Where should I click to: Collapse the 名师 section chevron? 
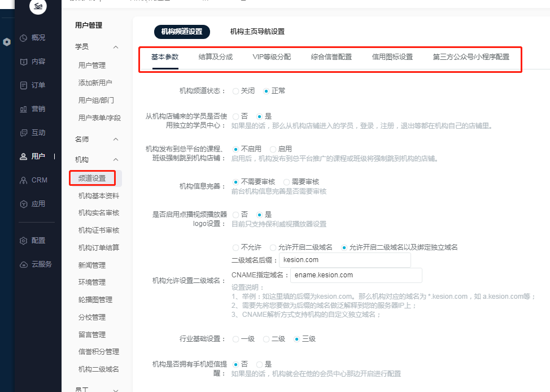pos(116,139)
